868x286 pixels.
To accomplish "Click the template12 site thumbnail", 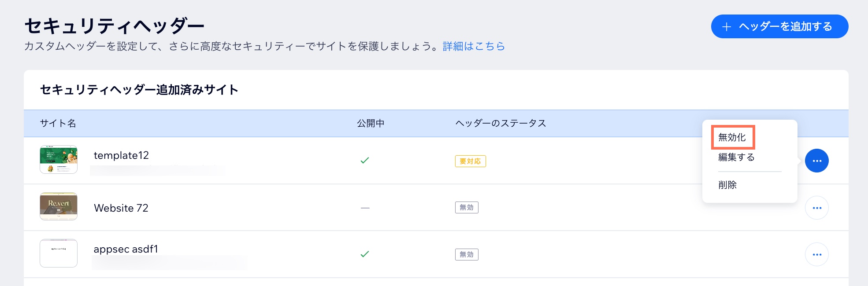I will tap(59, 160).
